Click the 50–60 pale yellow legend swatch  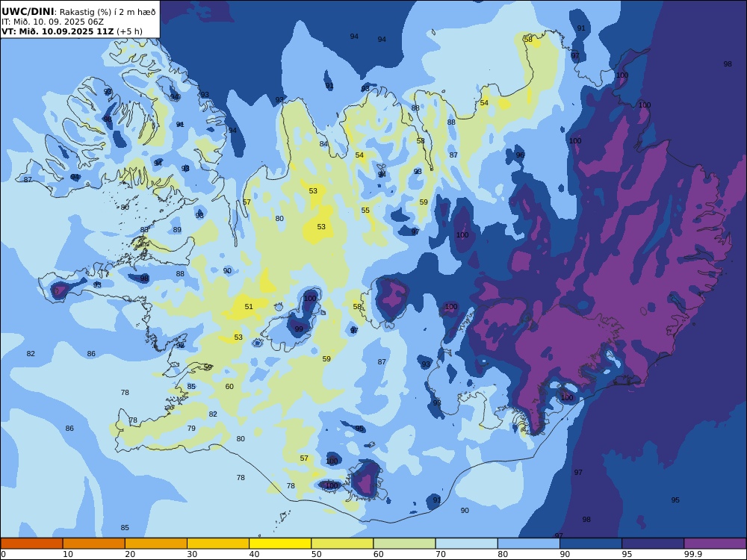coord(342,544)
